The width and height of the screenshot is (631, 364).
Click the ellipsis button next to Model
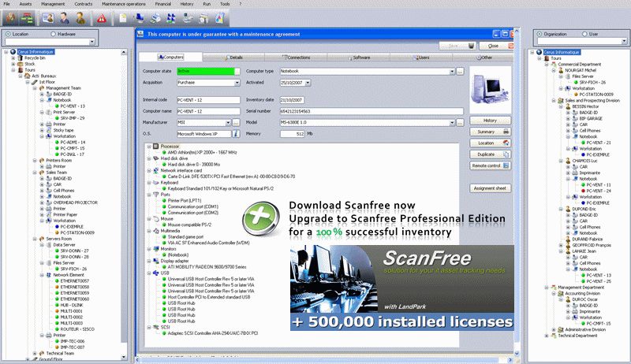pos(460,123)
